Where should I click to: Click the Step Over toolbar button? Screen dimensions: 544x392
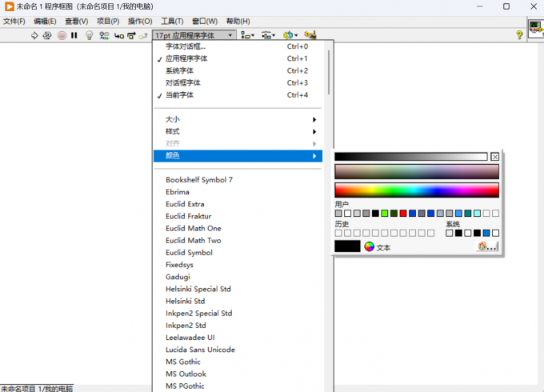point(131,35)
